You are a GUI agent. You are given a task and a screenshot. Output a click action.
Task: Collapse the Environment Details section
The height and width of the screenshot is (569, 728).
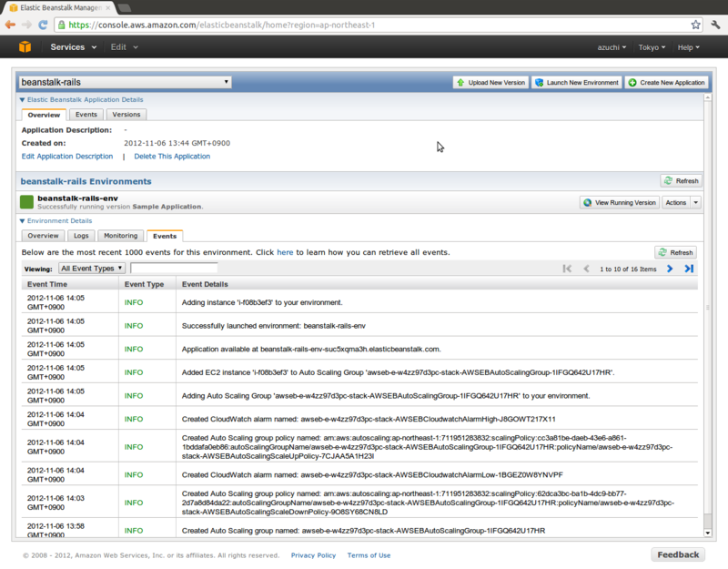click(x=56, y=220)
